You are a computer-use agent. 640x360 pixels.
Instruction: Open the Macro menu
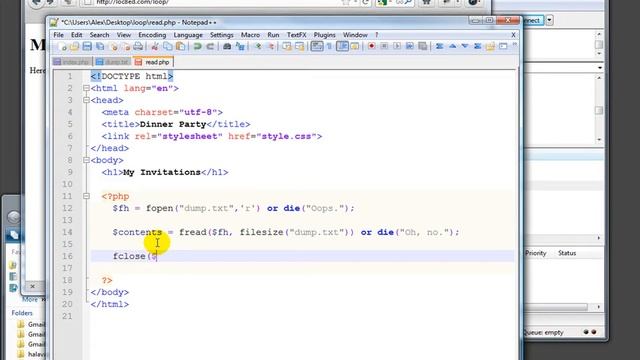tap(250, 35)
